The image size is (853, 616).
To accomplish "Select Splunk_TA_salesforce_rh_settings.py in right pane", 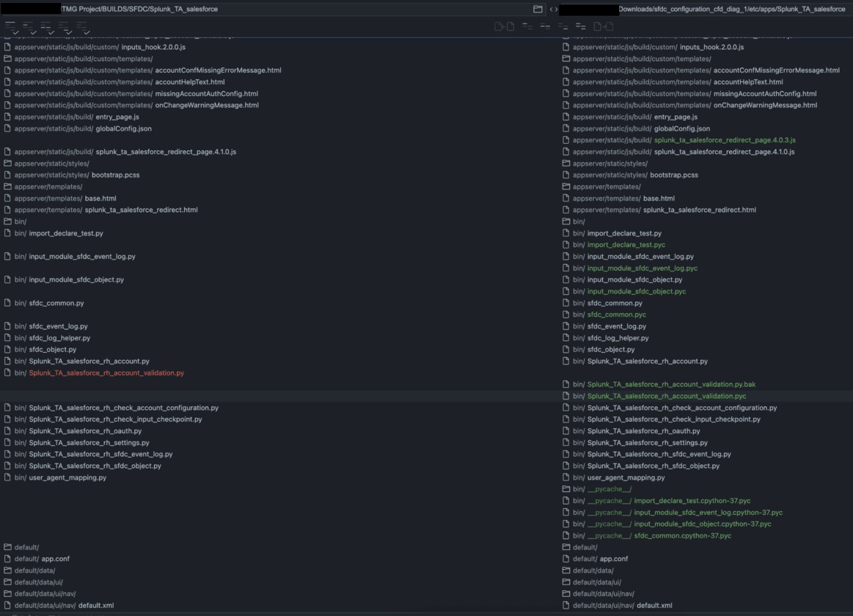I will coord(648,443).
